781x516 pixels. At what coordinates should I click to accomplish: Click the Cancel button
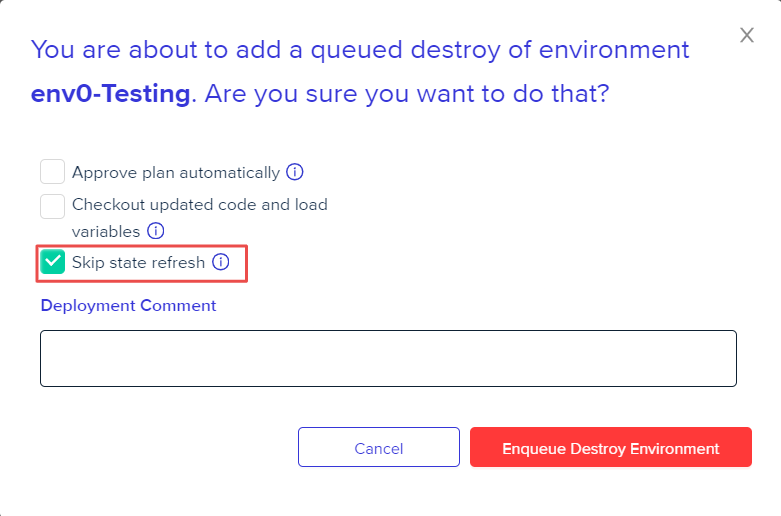click(x=378, y=447)
